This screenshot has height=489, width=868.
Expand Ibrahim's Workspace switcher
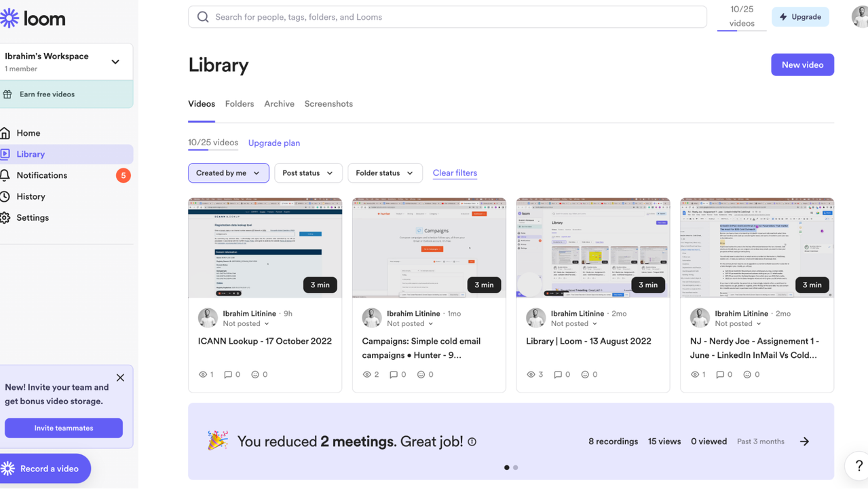point(115,62)
